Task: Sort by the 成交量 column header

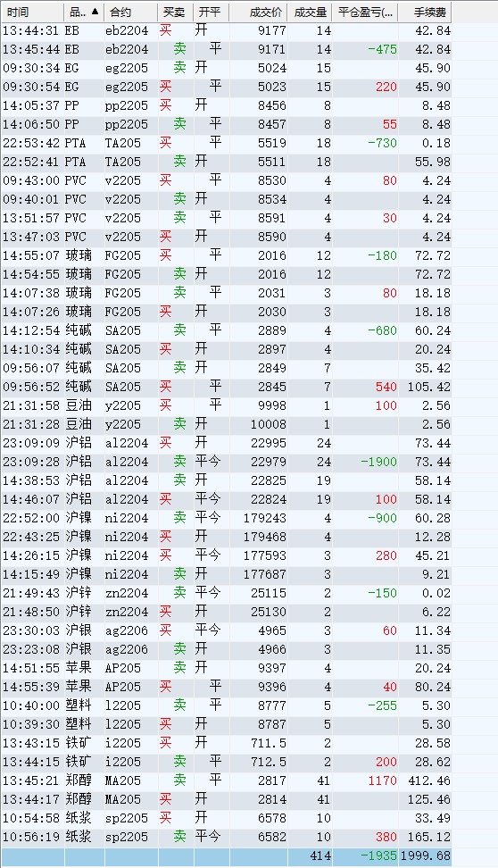Action: [x=311, y=13]
